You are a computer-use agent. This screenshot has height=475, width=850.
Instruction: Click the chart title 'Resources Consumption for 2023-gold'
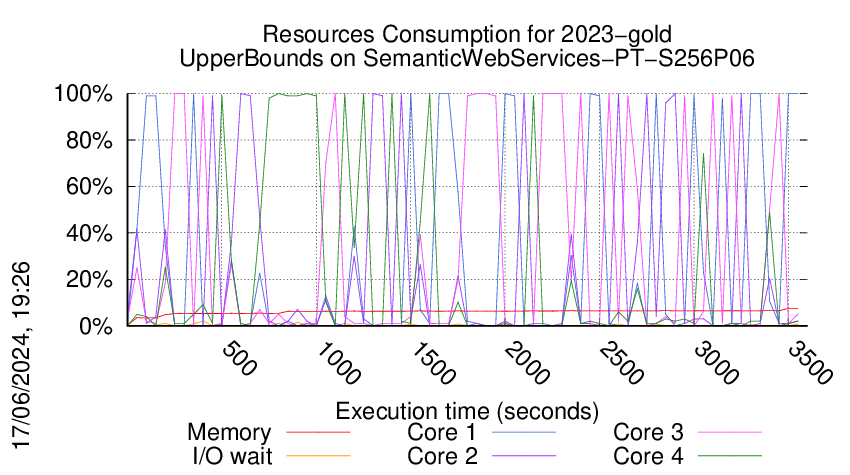coord(467,34)
